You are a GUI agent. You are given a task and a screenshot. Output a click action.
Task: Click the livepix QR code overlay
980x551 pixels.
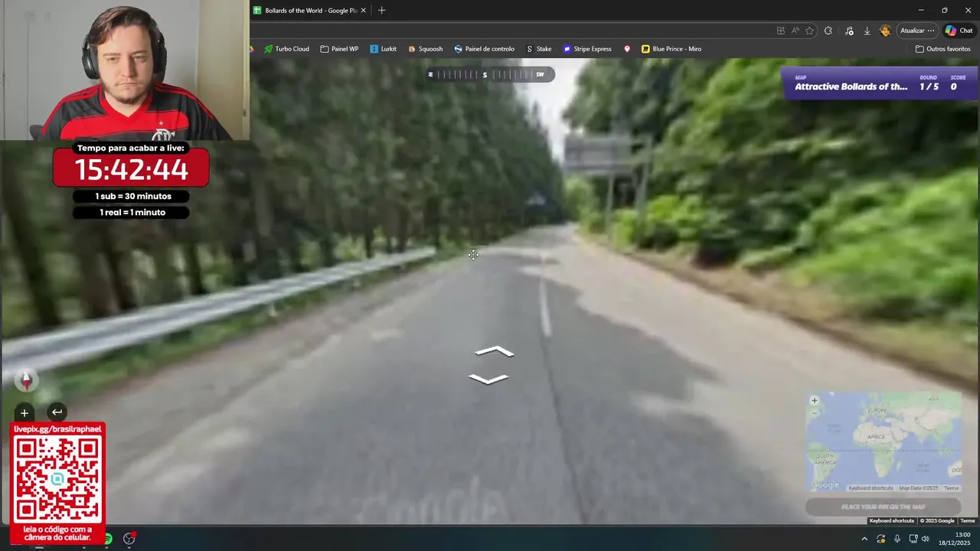(57, 479)
